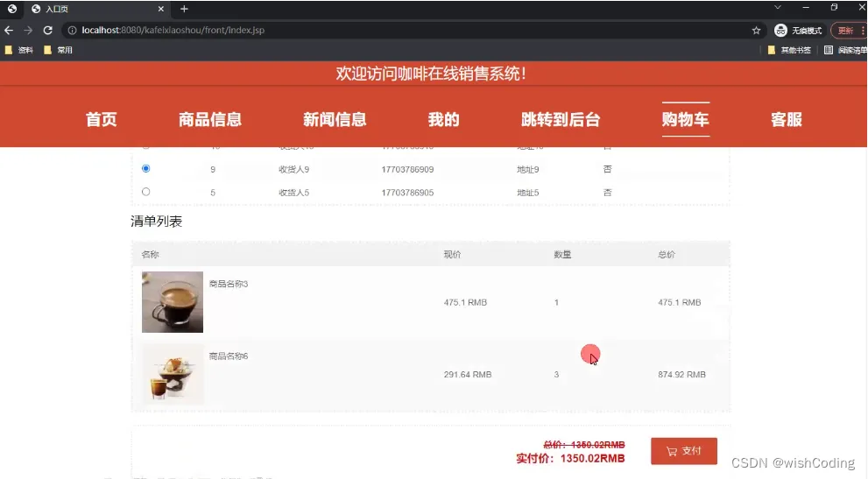868x479 pixels.
Task: Click the phone number 17703786909
Action: coord(407,170)
